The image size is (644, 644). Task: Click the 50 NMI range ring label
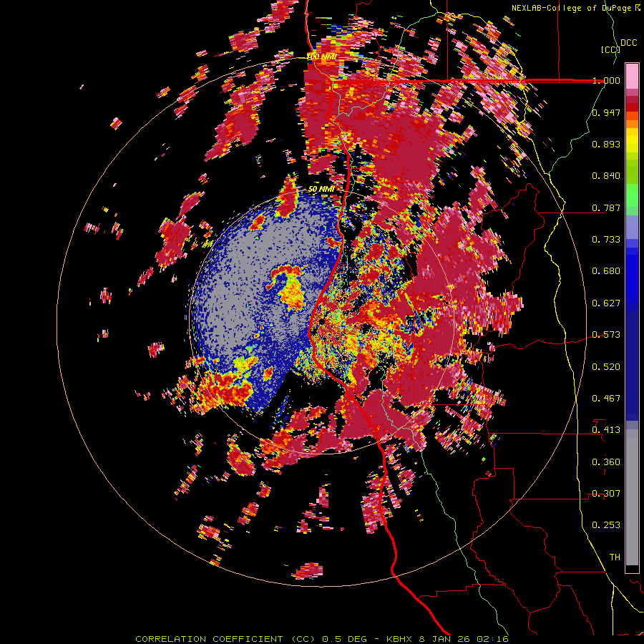tap(321, 189)
